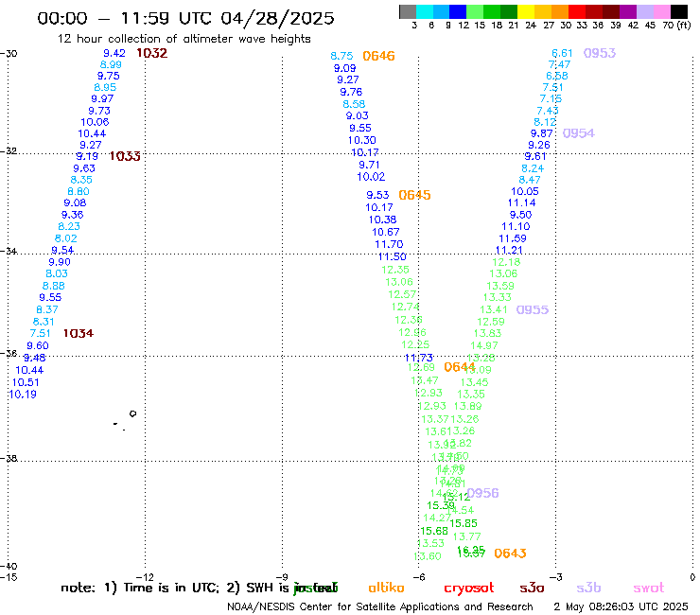Click the date range title text

point(185,18)
